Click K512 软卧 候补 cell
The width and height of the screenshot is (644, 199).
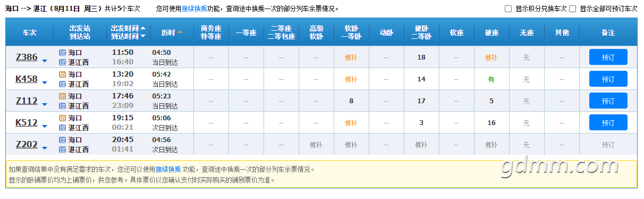click(x=351, y=123)
